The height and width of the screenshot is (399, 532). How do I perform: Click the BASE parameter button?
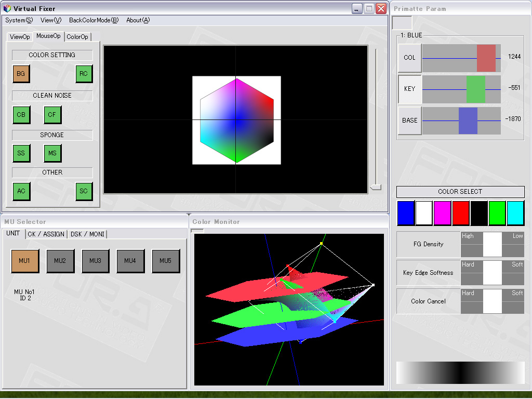click(409, 121)
